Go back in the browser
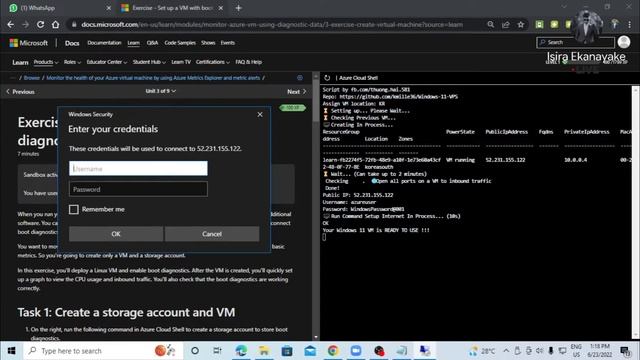The width and height of the screenshot is (640, 360). pos(11,24)
